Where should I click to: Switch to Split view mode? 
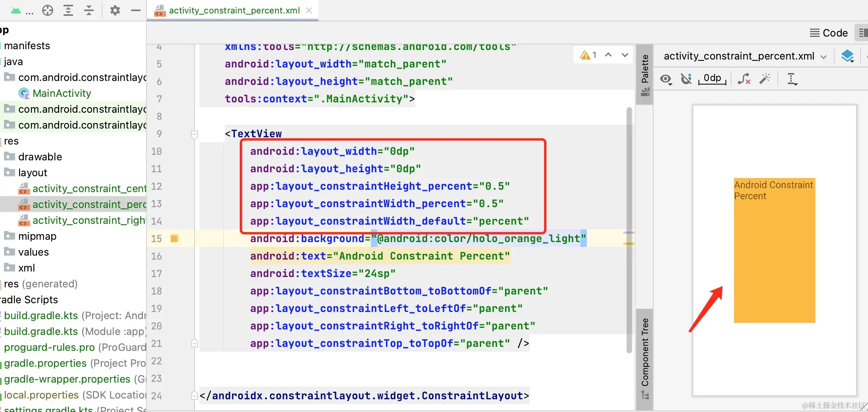point(862,33)
